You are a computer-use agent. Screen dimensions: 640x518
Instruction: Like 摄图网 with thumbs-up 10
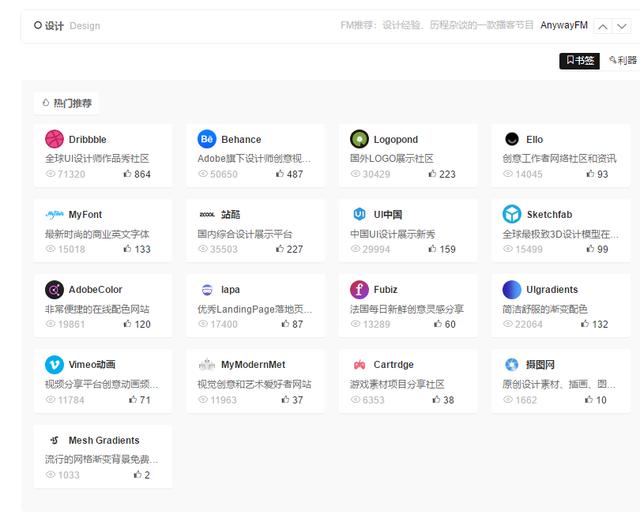point(596,400)
